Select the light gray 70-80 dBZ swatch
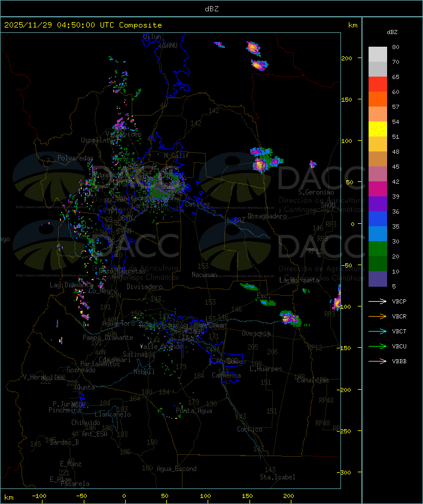The height and width of the screenshot is (504, 423). point(378,54)
